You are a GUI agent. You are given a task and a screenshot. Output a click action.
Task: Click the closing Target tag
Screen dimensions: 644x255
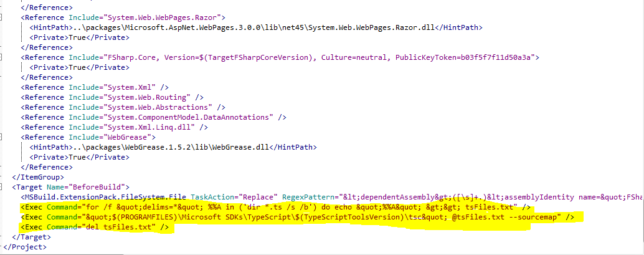pos(32,238)
